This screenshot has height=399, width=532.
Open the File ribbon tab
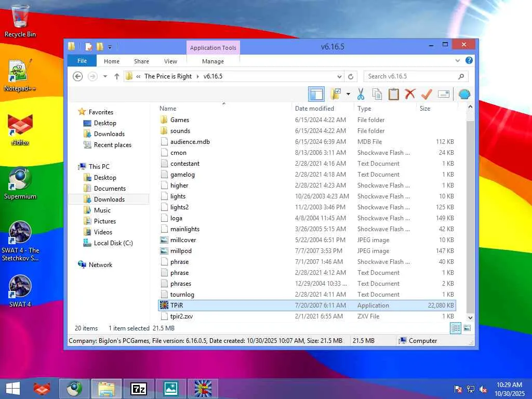(82, 61)
